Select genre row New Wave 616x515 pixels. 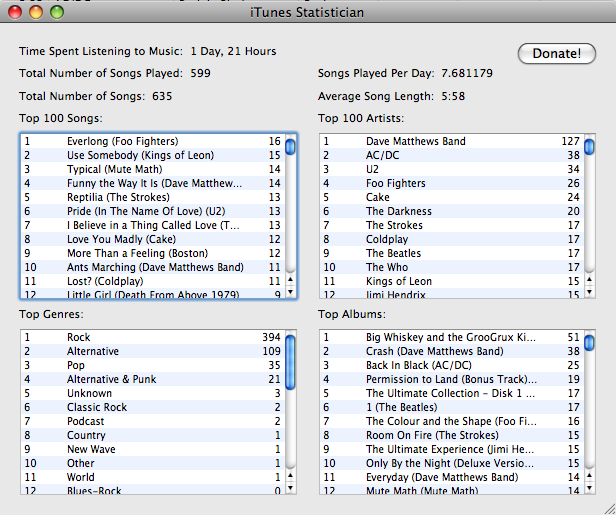tap(153, 449)
